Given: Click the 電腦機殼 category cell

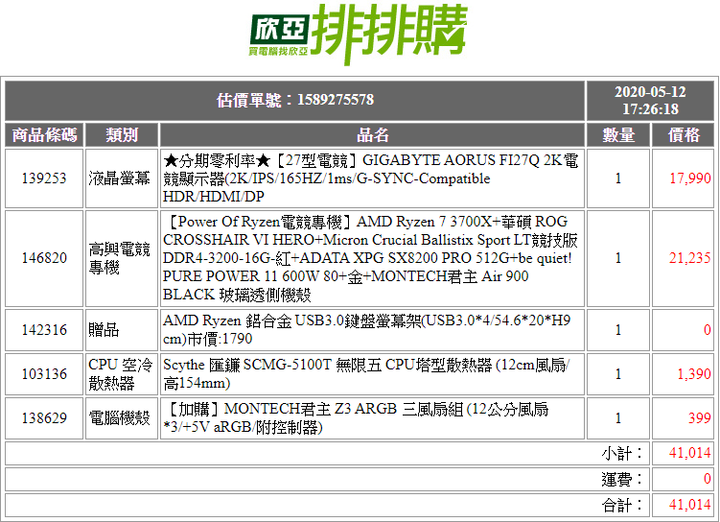Looking at the screenshot, I should point(122,418).
